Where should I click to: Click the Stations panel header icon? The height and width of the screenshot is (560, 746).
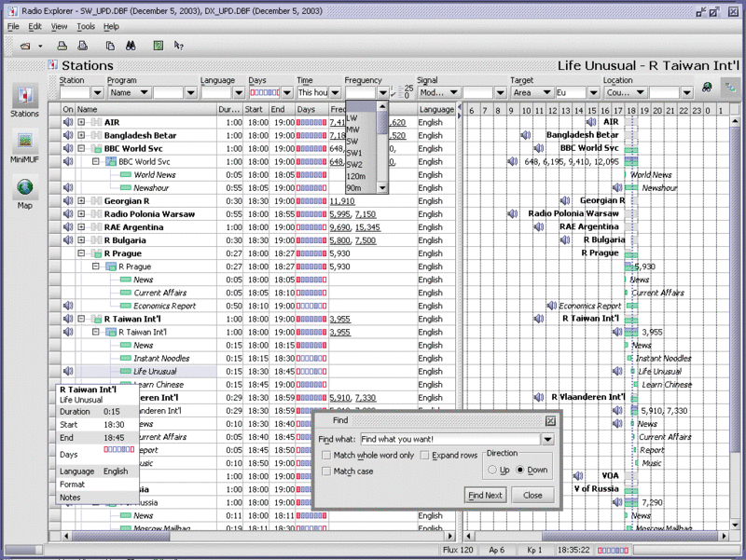[x=53, y=65]
